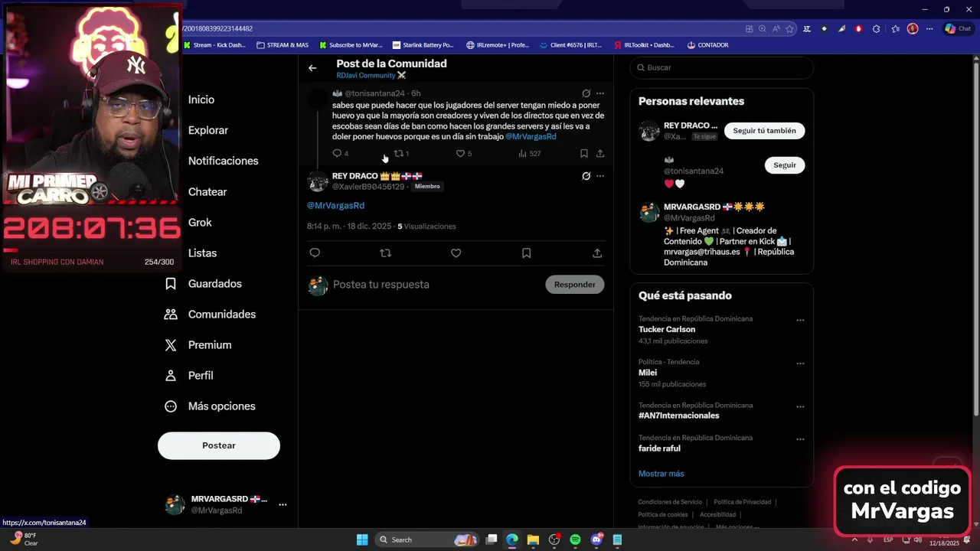Click Mostrar más under trends

(x=661, y=474)
